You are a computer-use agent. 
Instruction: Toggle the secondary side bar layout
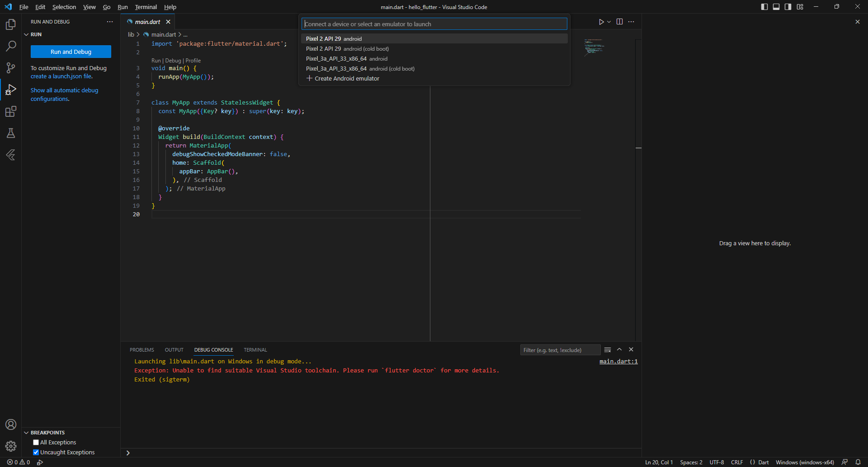click(x=788, y=7)
